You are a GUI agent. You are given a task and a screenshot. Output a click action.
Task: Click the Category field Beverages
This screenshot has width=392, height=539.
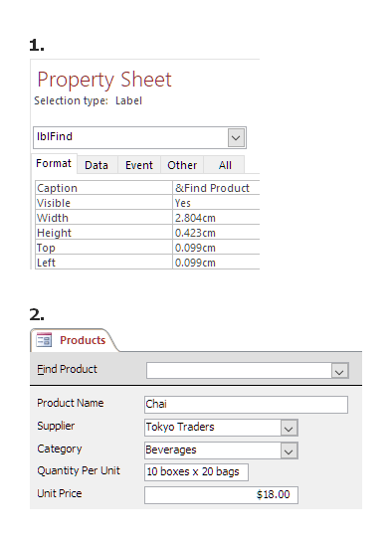click(x=213, y=450)
